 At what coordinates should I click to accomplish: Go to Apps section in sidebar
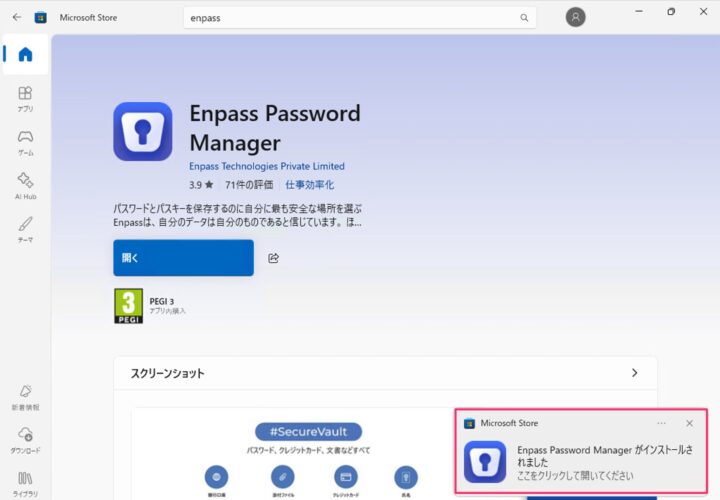[x=25, y=98]
